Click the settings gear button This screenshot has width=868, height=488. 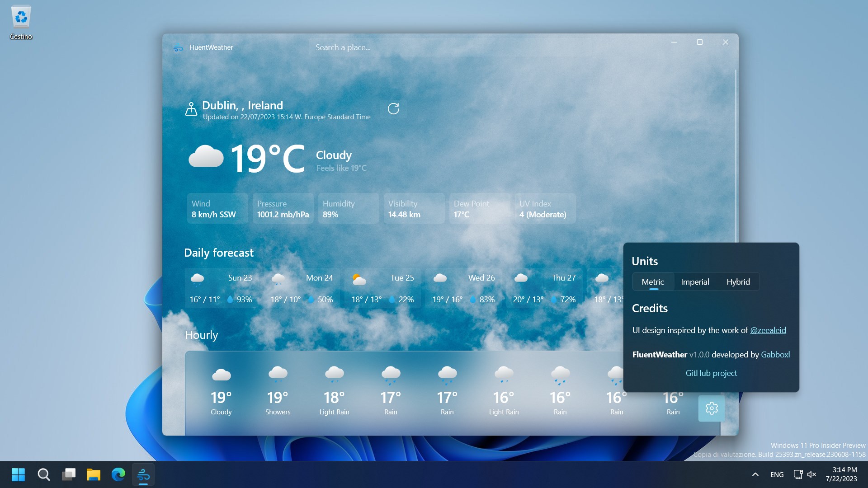pos(712,408)
